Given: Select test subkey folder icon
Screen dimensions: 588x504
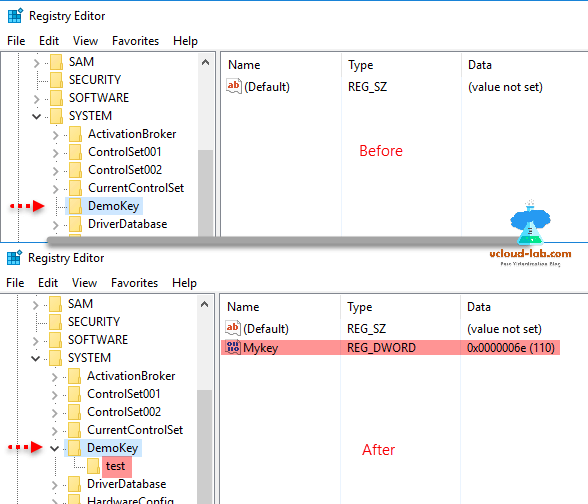Looking at the screenshot, I should 94,466.
